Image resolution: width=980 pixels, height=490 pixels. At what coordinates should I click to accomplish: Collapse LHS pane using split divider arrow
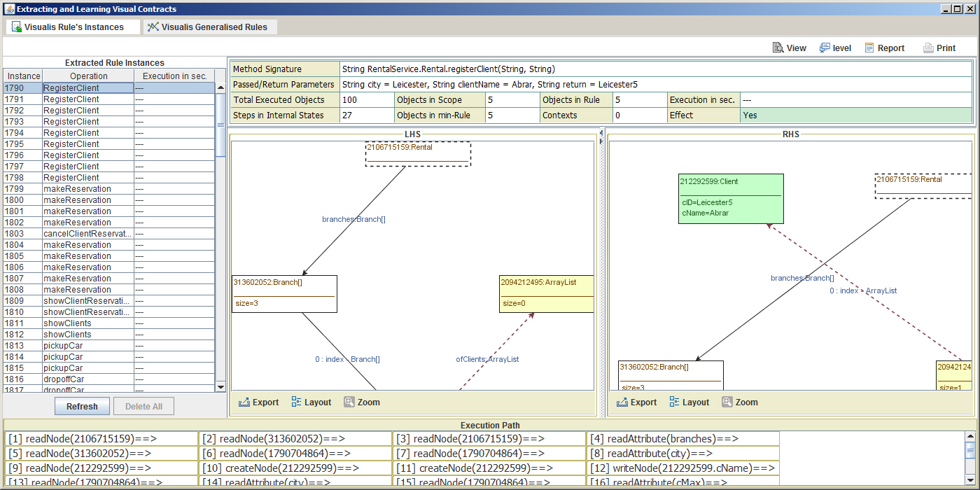(601, 133)
